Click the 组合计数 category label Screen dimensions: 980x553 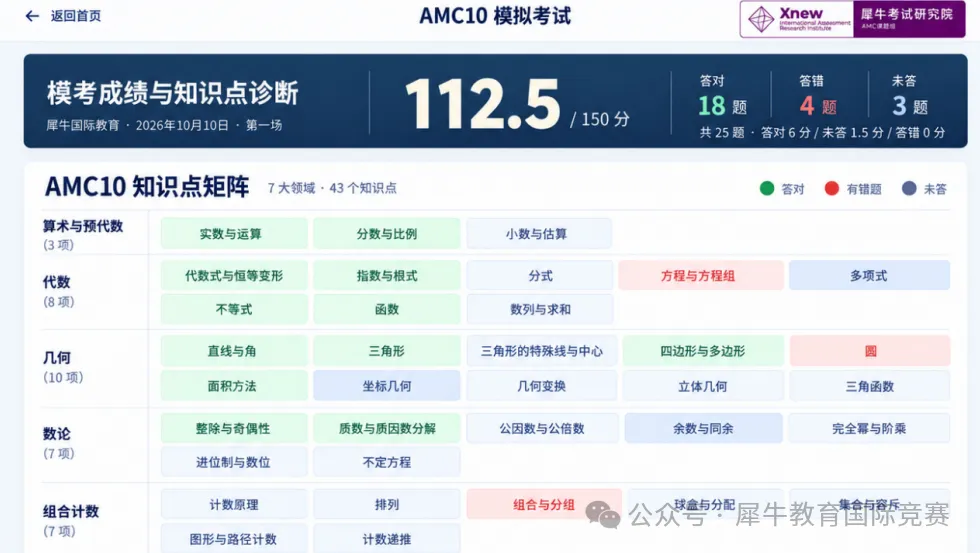click(x=71, y=512)
